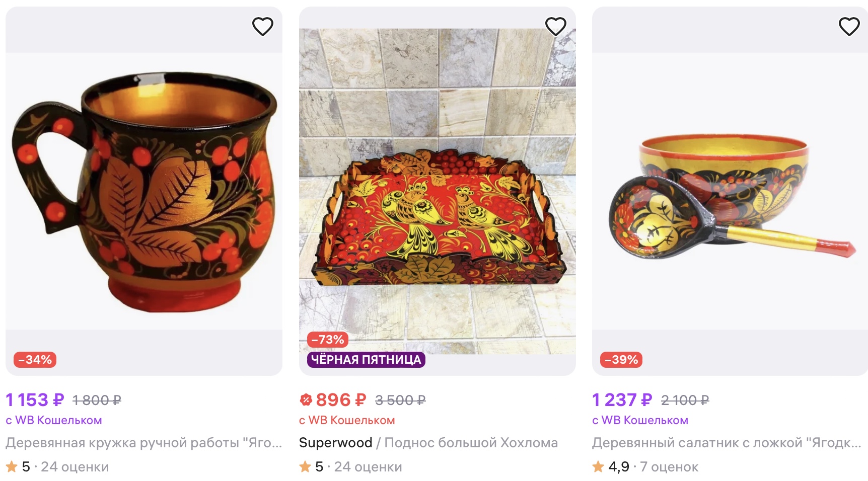The width and height of the screenshot is (868, 481).
Task: Click the −39% discount badge
Action: 621,360
